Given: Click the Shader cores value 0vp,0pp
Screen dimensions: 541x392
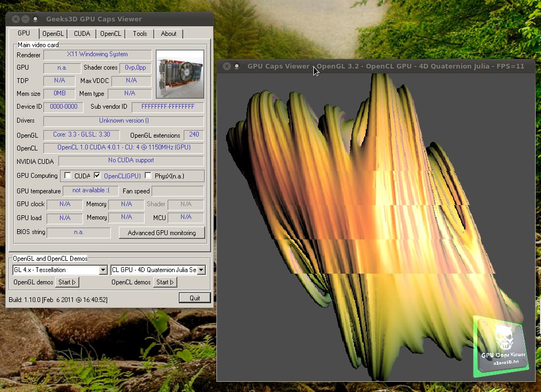Looking at the screenshot, I should [x=135, y=68].
